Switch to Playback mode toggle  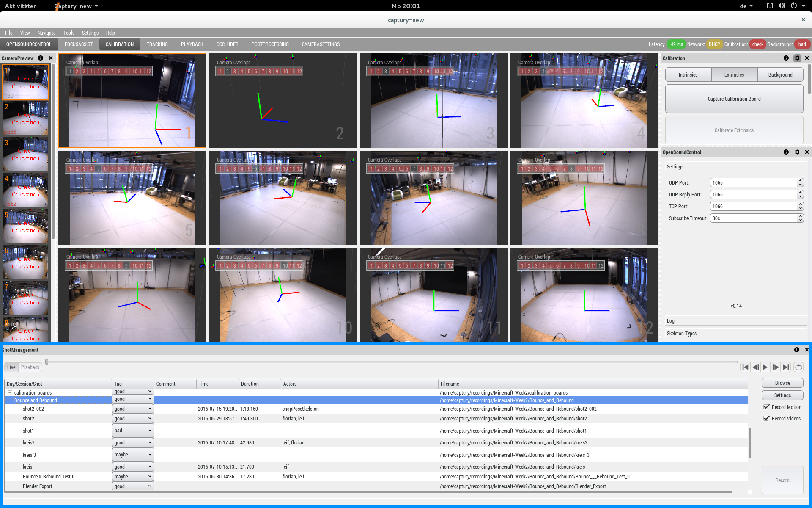[30, 367]
